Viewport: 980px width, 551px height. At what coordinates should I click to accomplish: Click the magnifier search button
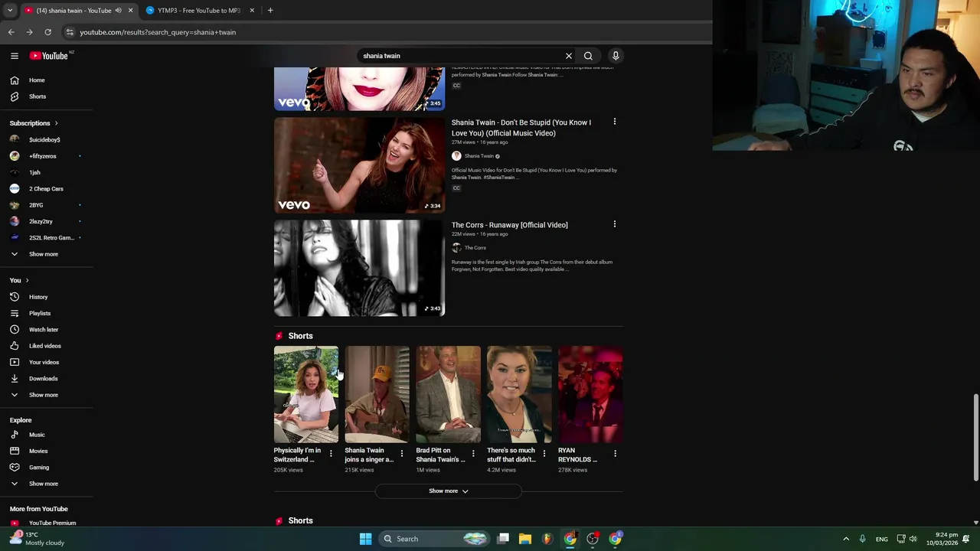[588, 56]
